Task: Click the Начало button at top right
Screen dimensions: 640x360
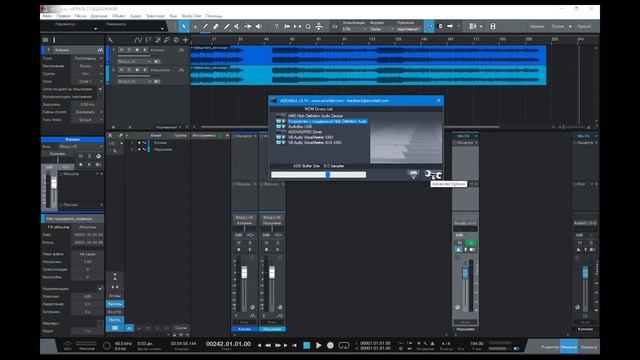Action: [537, 27]
